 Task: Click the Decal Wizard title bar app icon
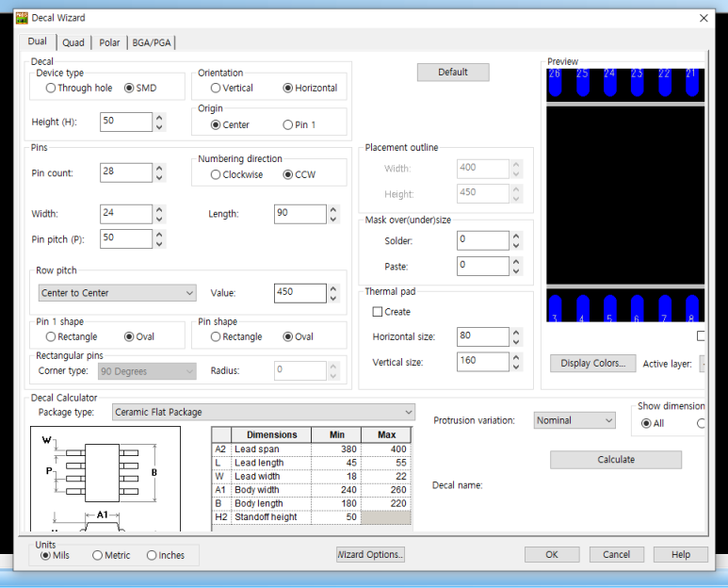(22, 18)
